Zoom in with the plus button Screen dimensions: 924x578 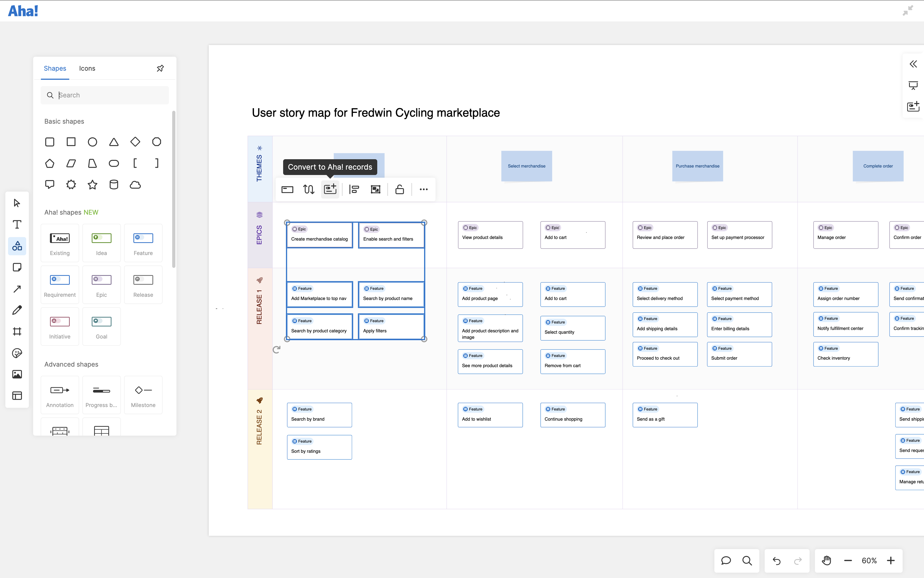click(891, 561)
